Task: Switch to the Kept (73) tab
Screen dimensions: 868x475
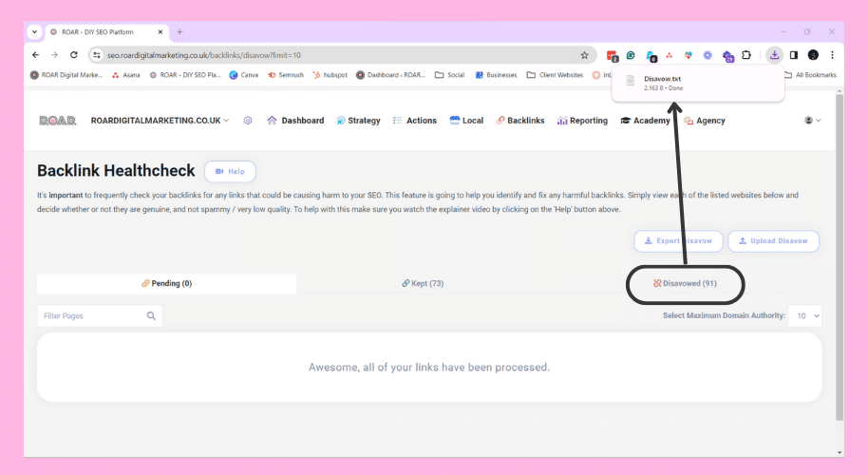Action: (423, 283)
